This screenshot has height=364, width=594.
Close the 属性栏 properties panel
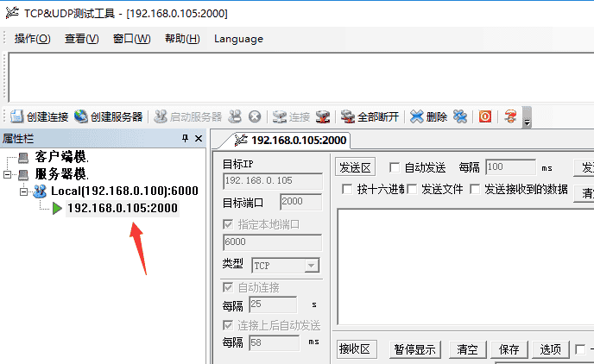pyautogui.click(x=199, y=139)
